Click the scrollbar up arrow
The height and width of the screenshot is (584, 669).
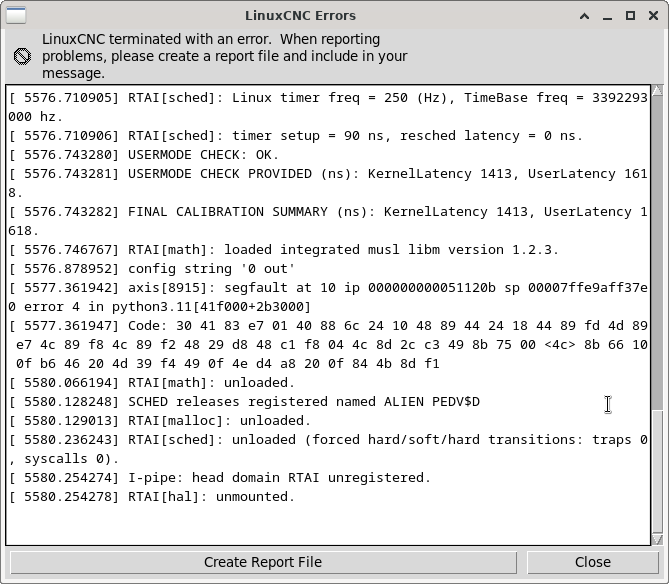(x=657, y=90)
